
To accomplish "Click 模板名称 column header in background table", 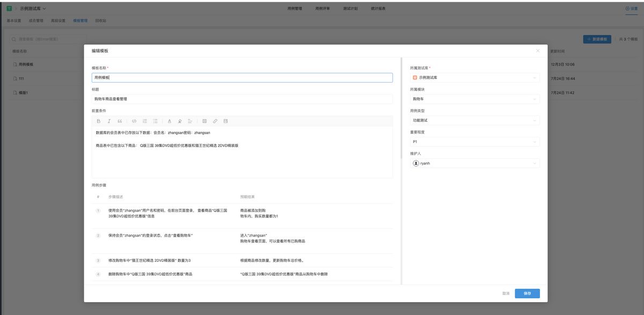I will (19, 52).
